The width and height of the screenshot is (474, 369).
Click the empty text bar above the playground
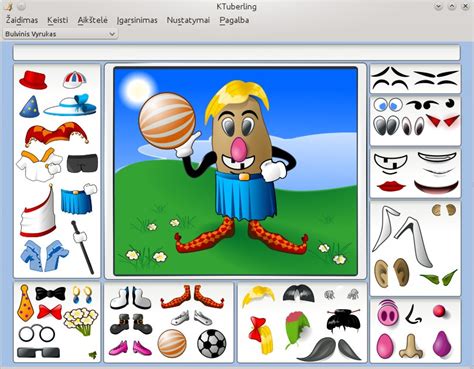[x=237, y=53]
